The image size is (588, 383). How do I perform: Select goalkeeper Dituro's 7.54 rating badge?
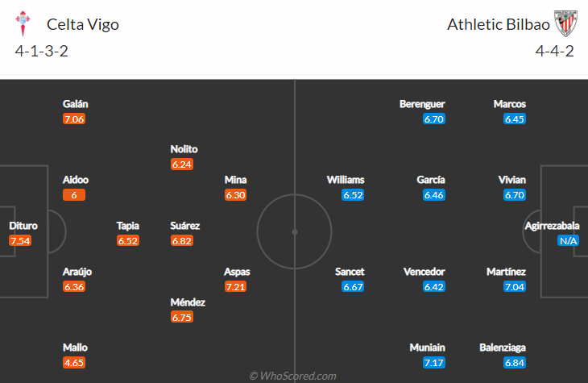pyautogui.click(x=20, y=241)
